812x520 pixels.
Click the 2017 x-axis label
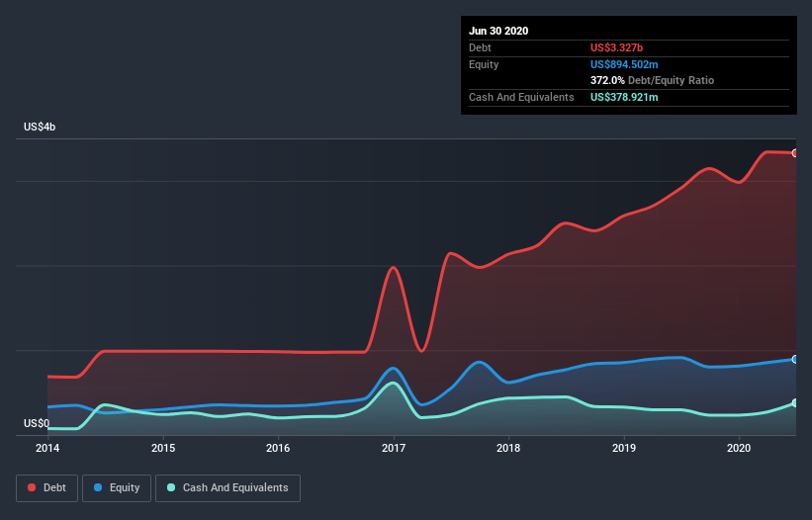[x=394, y=448]
